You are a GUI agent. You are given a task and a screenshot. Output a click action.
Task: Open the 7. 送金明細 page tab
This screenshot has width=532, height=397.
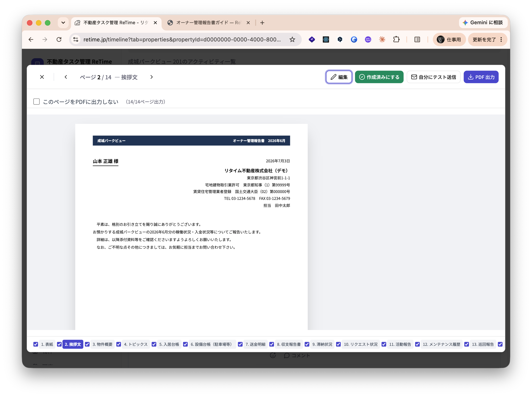pos(255,344)
